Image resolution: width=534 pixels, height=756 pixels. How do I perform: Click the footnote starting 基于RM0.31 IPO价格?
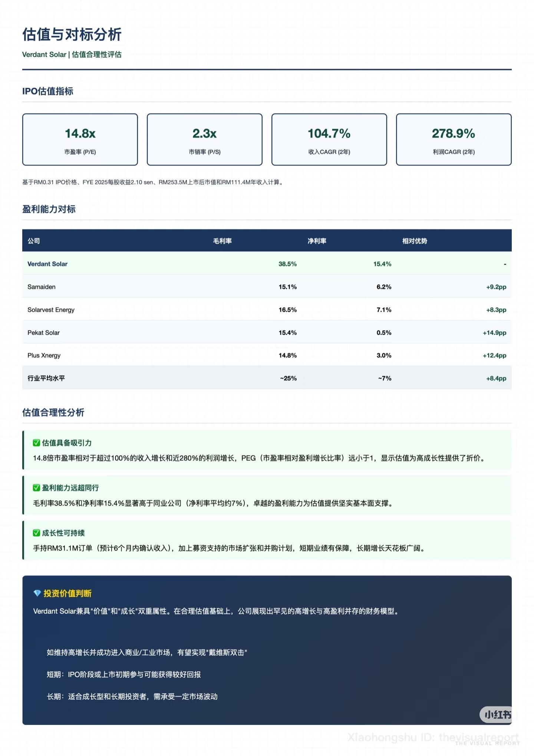154,182
